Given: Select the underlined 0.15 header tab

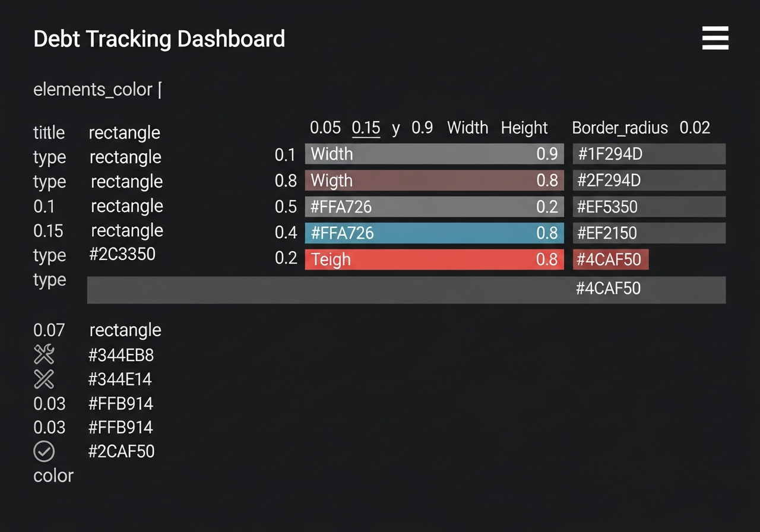Looking at the screenshot, I should (366, 128).
